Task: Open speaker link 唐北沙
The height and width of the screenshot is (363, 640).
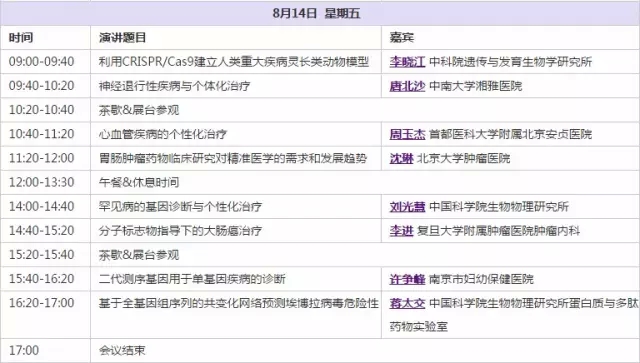Action: [407, 86]
